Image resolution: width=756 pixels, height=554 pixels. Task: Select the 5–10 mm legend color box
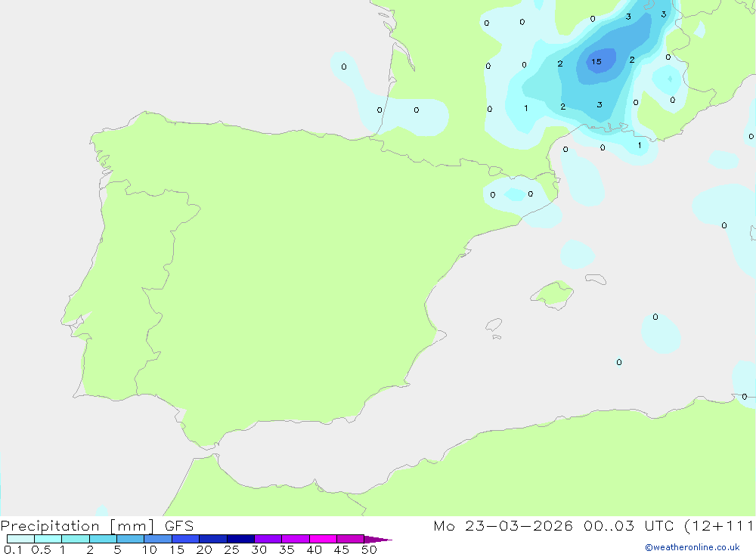tap(130, 539)
